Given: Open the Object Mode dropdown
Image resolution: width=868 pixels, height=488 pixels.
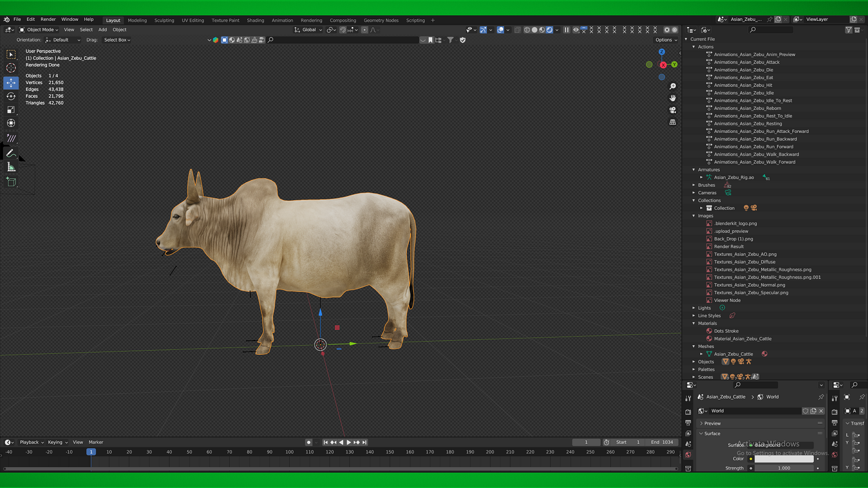Looking at the screenshot, I should click(39, 30).
